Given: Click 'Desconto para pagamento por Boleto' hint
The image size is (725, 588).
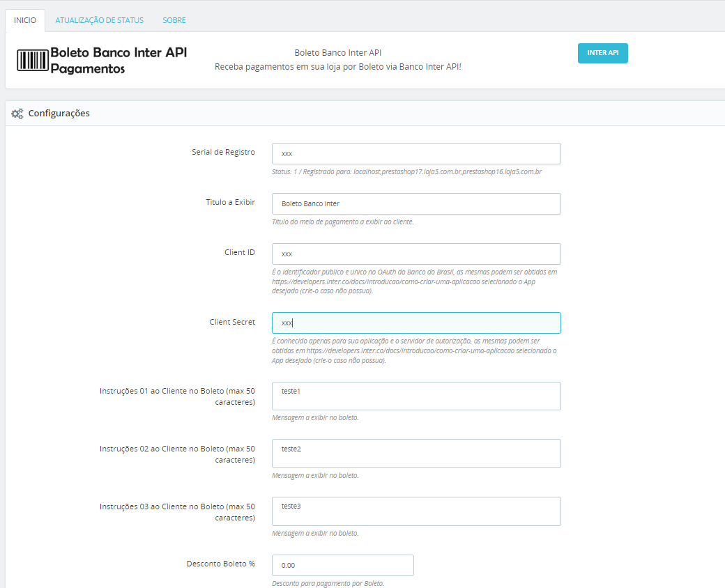Looking at the screenshot, I should pos(328,583).
